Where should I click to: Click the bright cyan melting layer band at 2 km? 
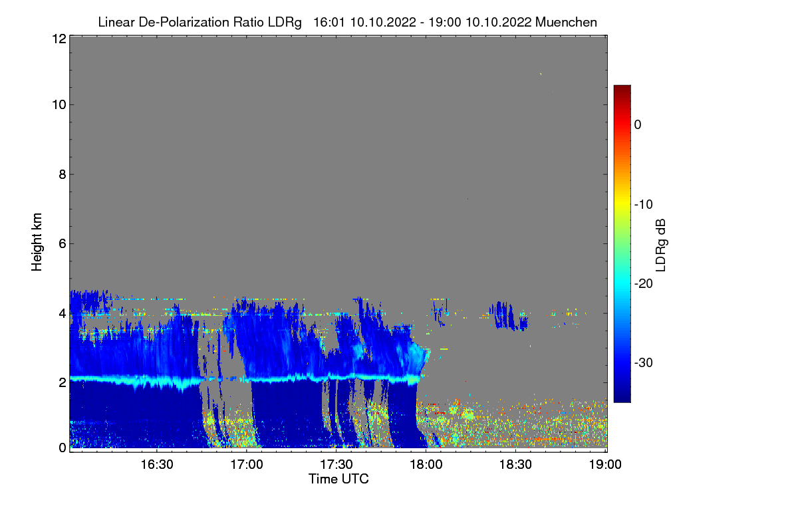(x=246, y=380)
